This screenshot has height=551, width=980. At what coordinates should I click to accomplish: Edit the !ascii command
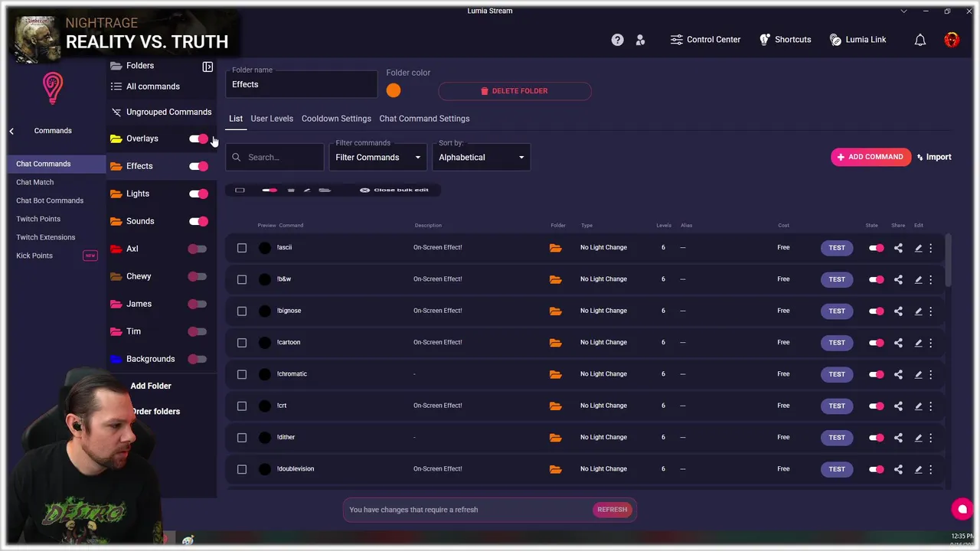918,248
